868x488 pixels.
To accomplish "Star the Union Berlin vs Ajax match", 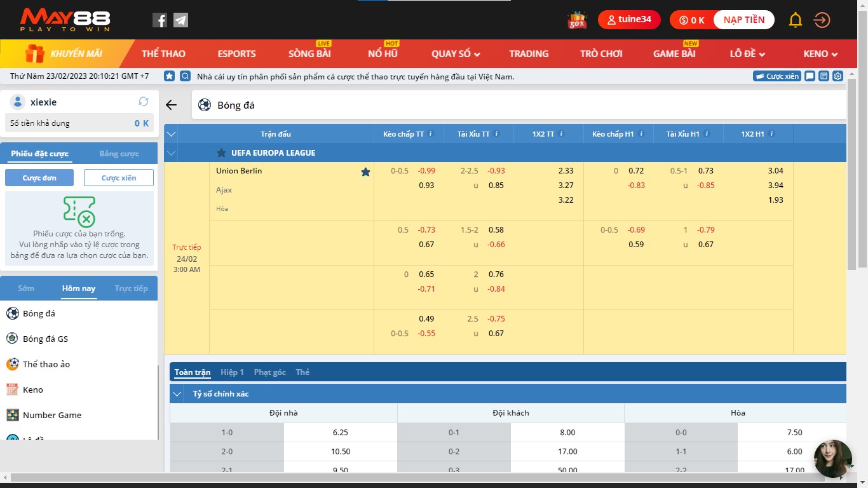I will pos(365,172).
